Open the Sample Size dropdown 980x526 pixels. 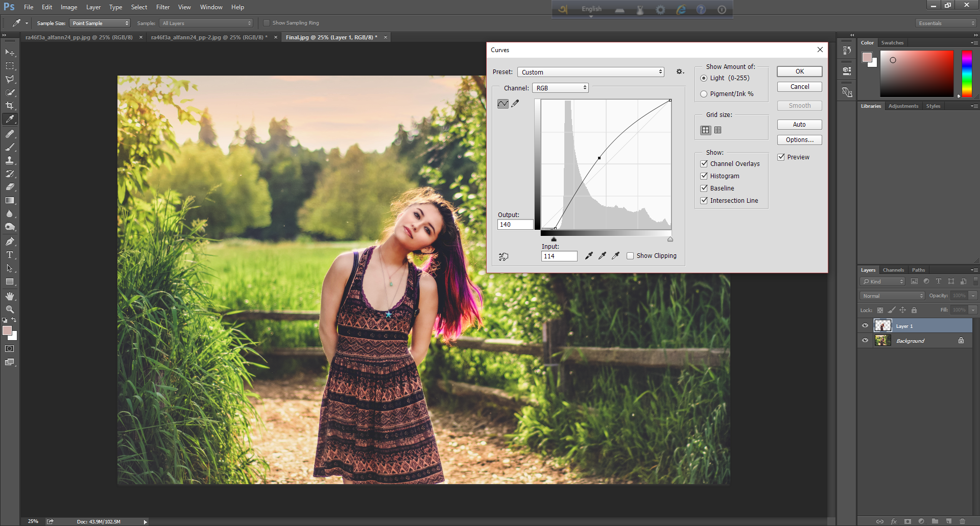click(x=100, y=23)
